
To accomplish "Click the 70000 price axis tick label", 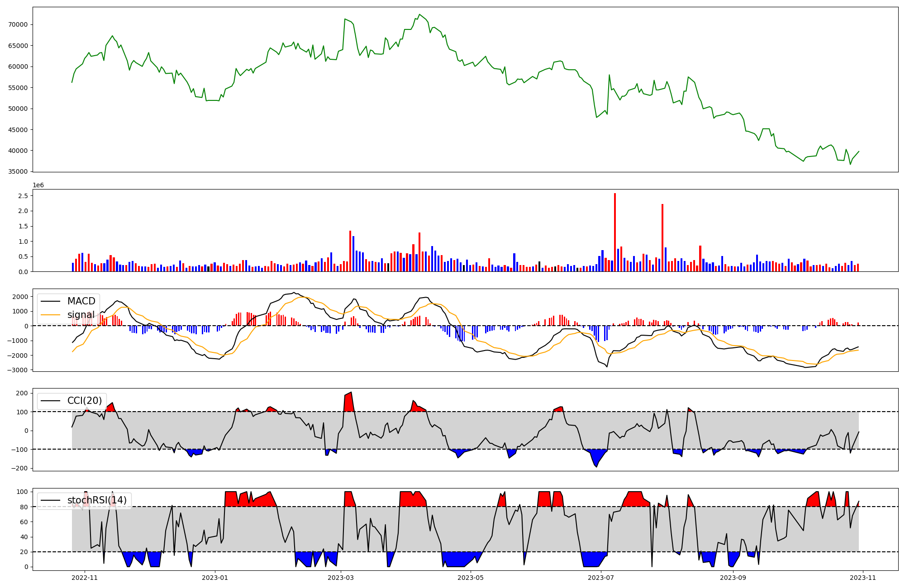I will 18,24.
